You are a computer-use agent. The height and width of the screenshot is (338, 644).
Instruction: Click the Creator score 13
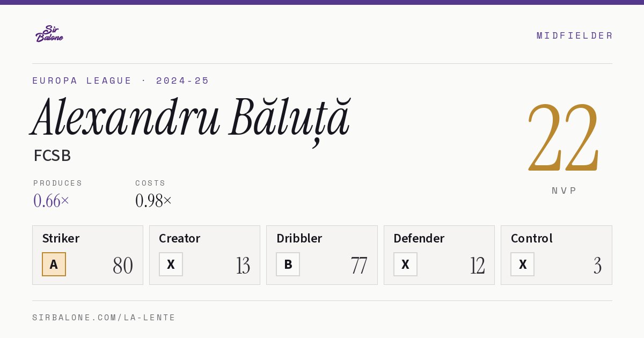click(x=243, y=266)
